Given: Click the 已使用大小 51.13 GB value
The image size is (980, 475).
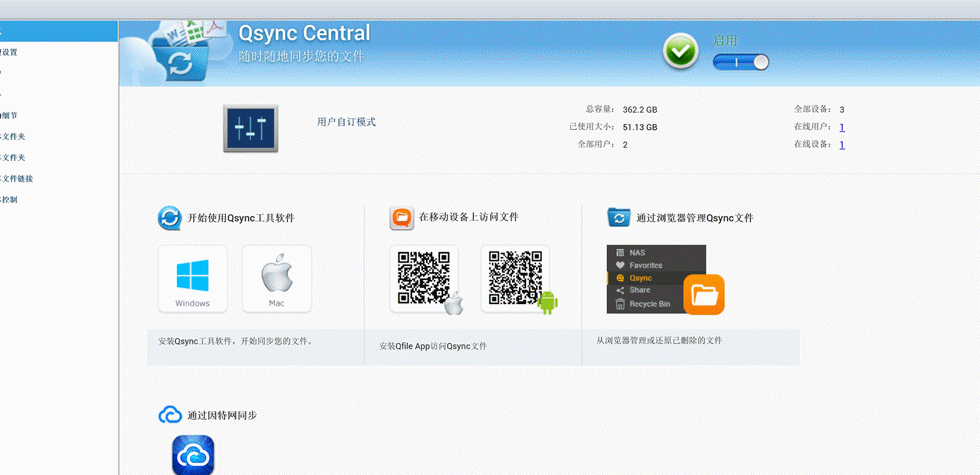Looking at the screenshot, I should (640, 127).
